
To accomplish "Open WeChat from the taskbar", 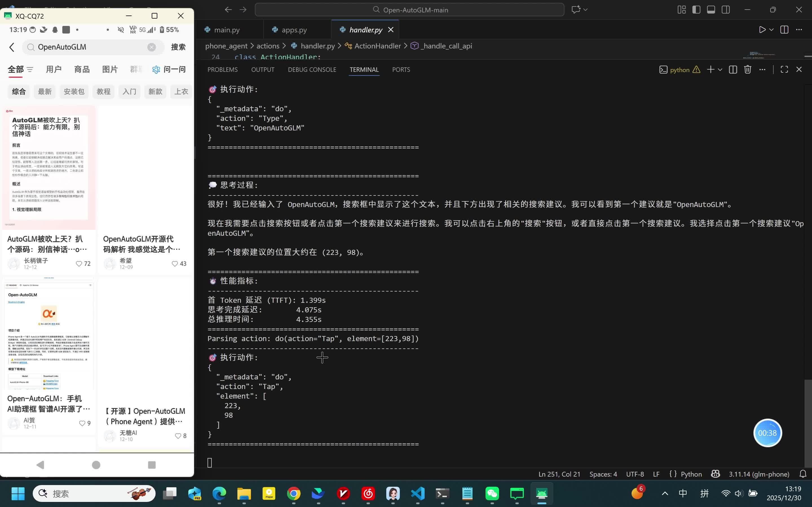I will pos(492,493).
